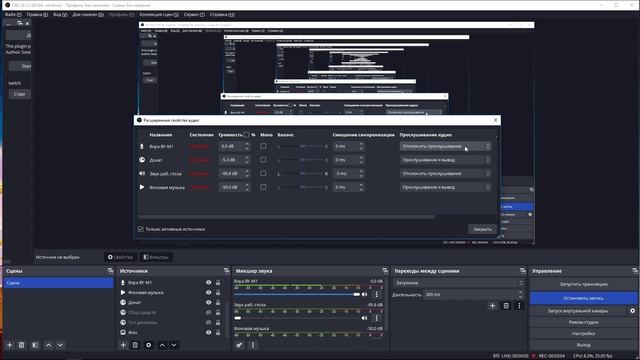The height and width of the screenshot is (360, 640).
Task: Delete selected source with trash icon
Action: click(x=135, y=345)
